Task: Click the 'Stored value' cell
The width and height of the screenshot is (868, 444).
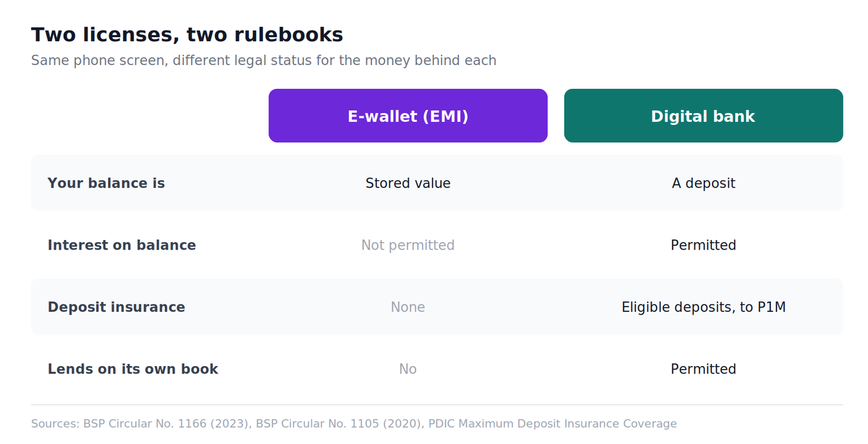Action: (408, 183)
